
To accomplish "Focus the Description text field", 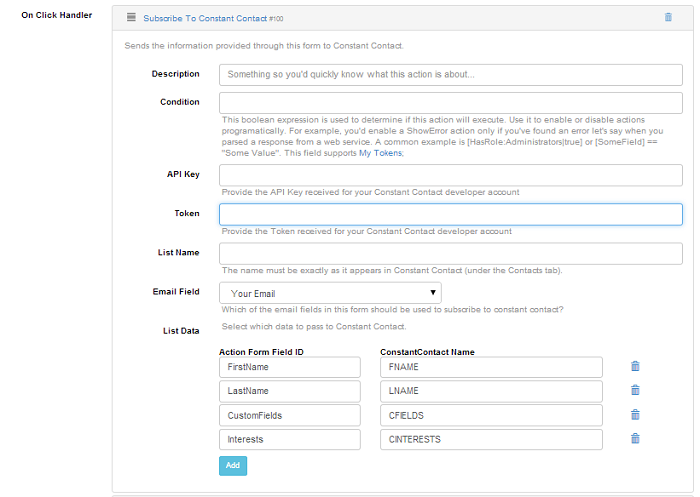I will (450, 75).
